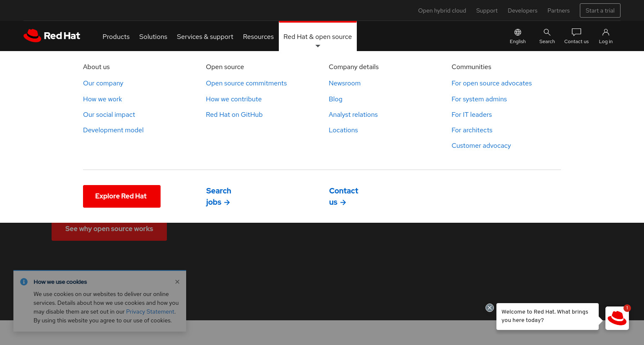
Task: Click See why open source works button
Action: tap(109, 231)
